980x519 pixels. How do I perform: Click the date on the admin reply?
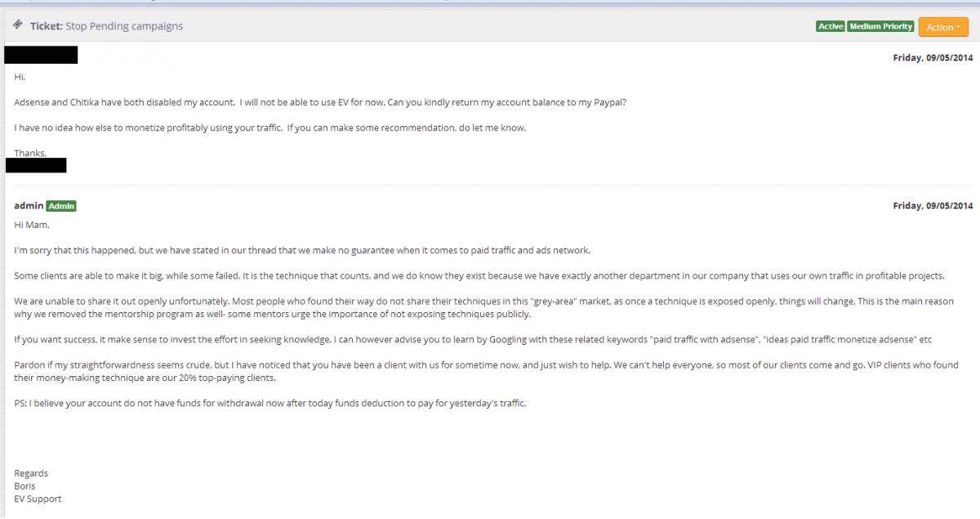tap(933, 206)
